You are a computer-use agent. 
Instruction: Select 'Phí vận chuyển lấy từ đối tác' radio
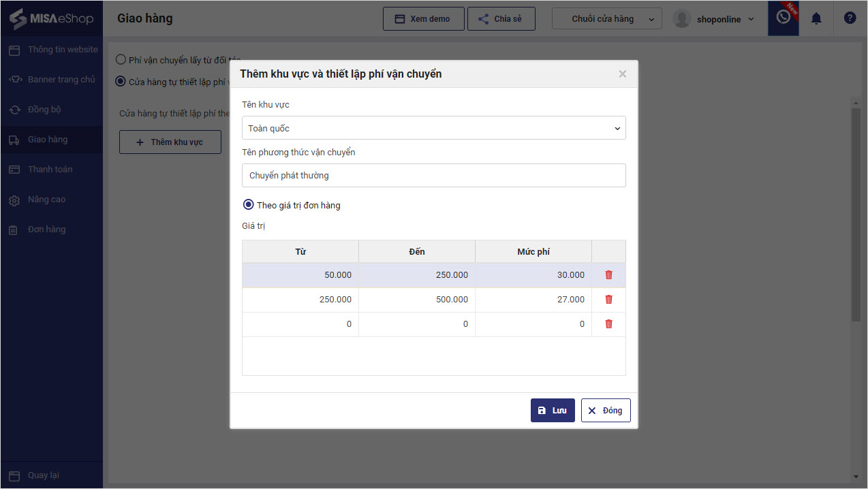point(121,59)
